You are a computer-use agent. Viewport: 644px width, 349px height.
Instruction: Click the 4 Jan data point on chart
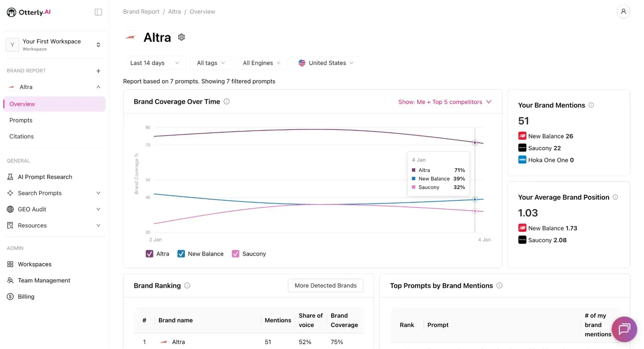475,142
